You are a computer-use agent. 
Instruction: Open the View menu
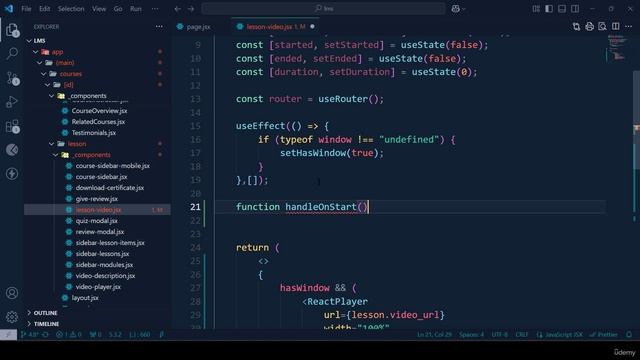pyautogui.click(x=99, y=9)
